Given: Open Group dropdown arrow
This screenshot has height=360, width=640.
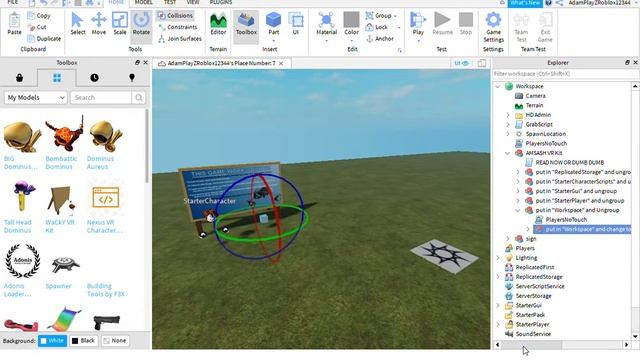Looking at the screenshot, I should pos(396,16).
